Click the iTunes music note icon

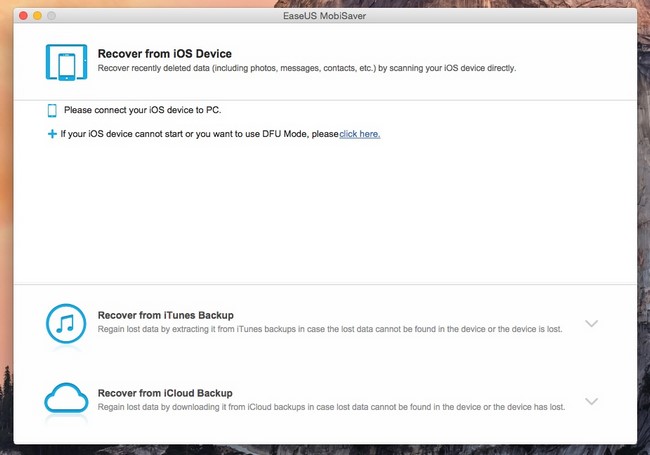tap(66, 324)
